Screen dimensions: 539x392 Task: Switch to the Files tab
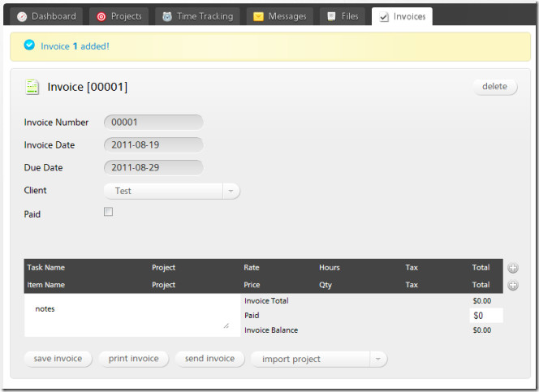coord(343,16)
